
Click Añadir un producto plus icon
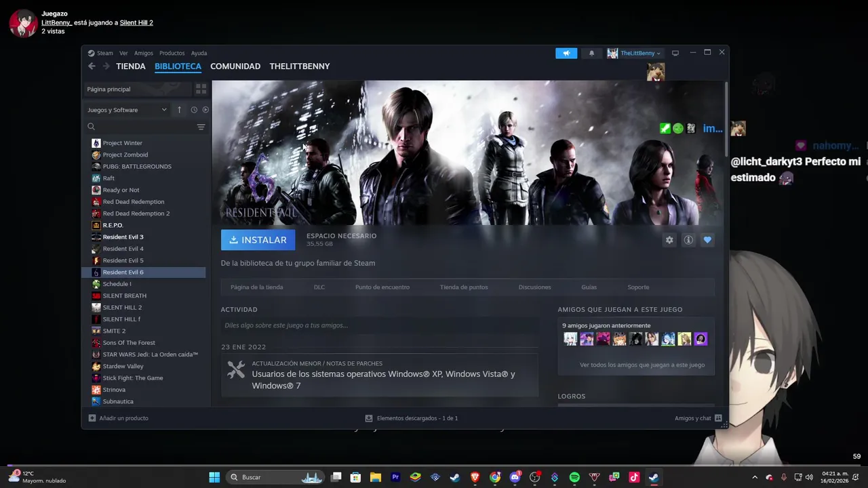pos(92,418)
